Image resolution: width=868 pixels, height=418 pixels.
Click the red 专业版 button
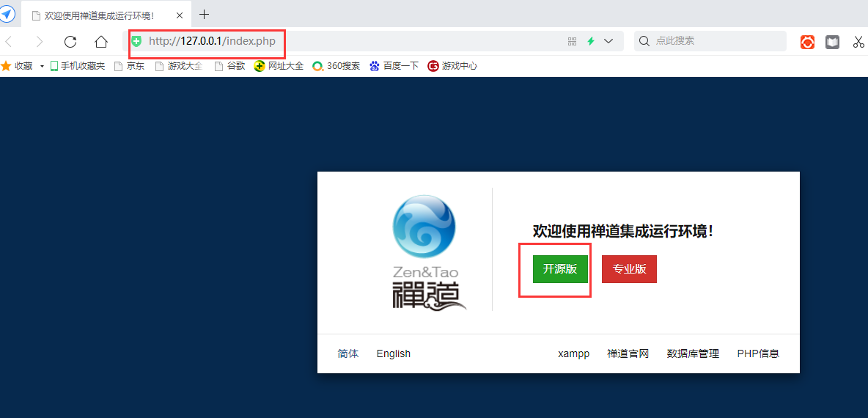coord(630,269)
